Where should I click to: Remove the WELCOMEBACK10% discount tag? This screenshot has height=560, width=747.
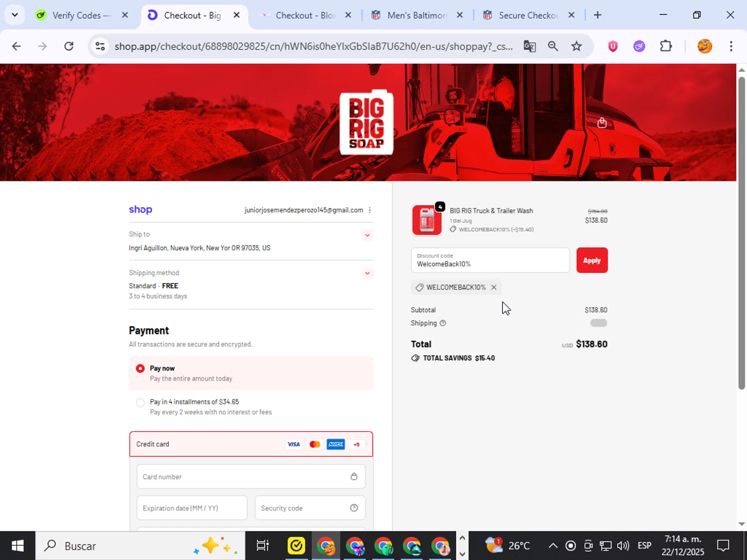494,287
